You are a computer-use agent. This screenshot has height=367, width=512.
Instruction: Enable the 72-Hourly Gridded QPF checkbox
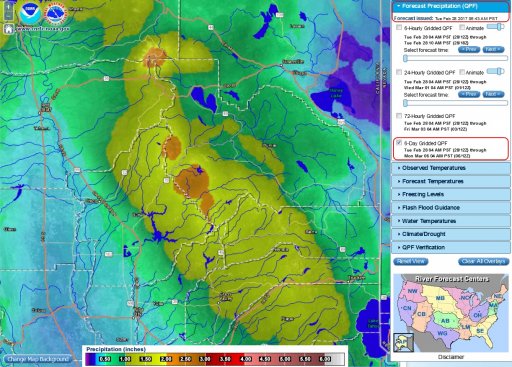pyautogui.click(x=399, y=116)
